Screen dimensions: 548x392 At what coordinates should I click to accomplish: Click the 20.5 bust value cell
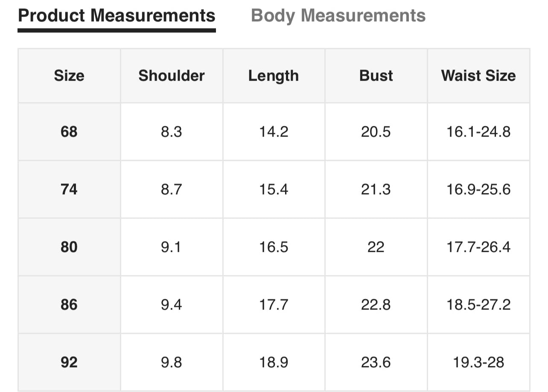[x=376, y=132]
